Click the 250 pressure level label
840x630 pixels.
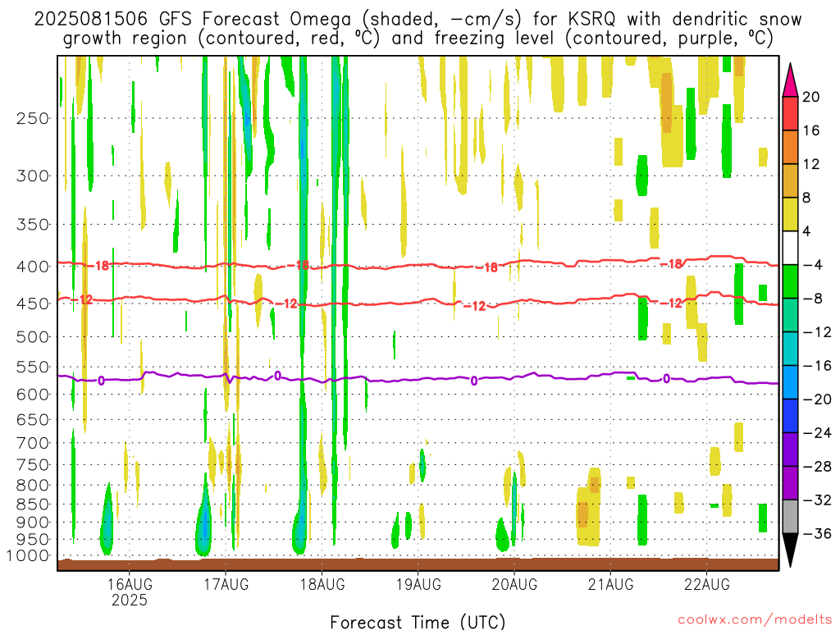tap(32, 118)
